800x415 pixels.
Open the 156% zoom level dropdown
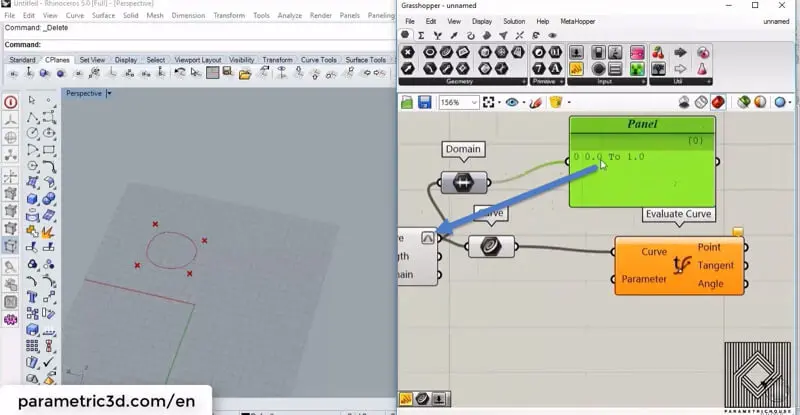click(x=474, y=103)
